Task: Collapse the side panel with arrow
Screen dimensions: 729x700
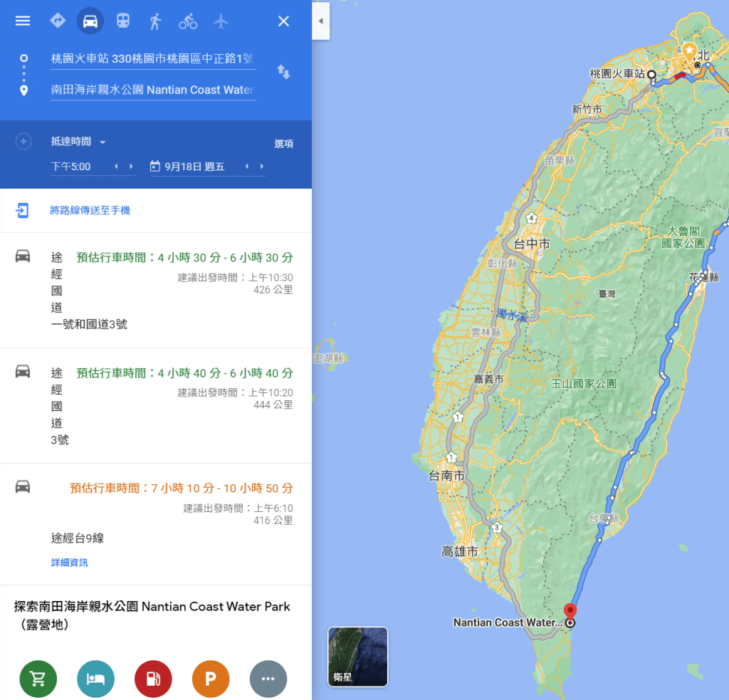Action: (320, 21)
